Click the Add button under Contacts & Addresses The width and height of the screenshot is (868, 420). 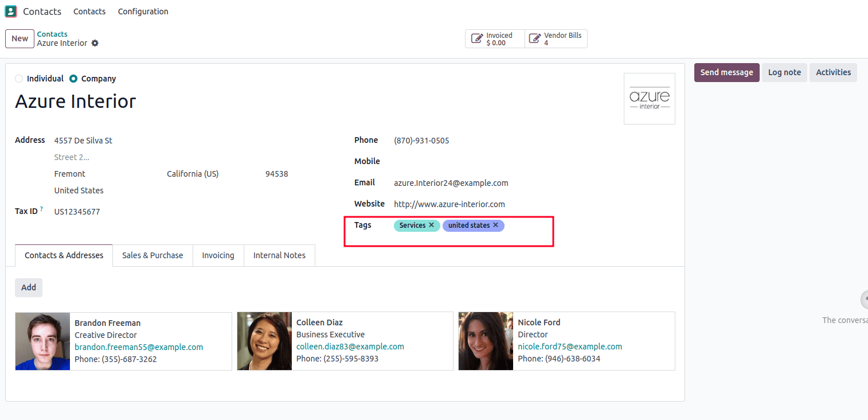tap(29, 287)
